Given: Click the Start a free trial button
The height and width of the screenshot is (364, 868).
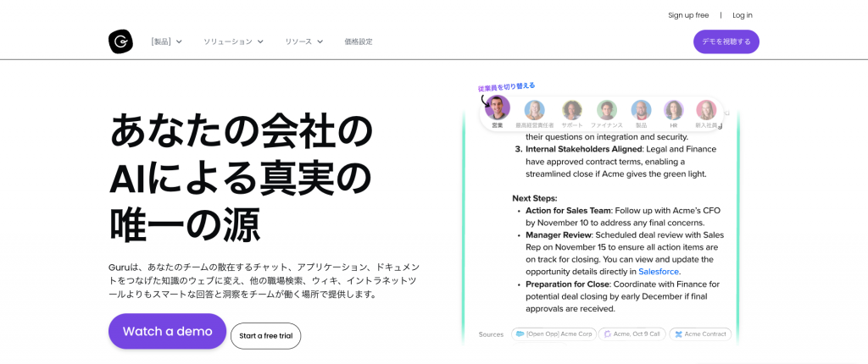Looking at the screenshot, I should pyautogui.click(x=265, y=336).
